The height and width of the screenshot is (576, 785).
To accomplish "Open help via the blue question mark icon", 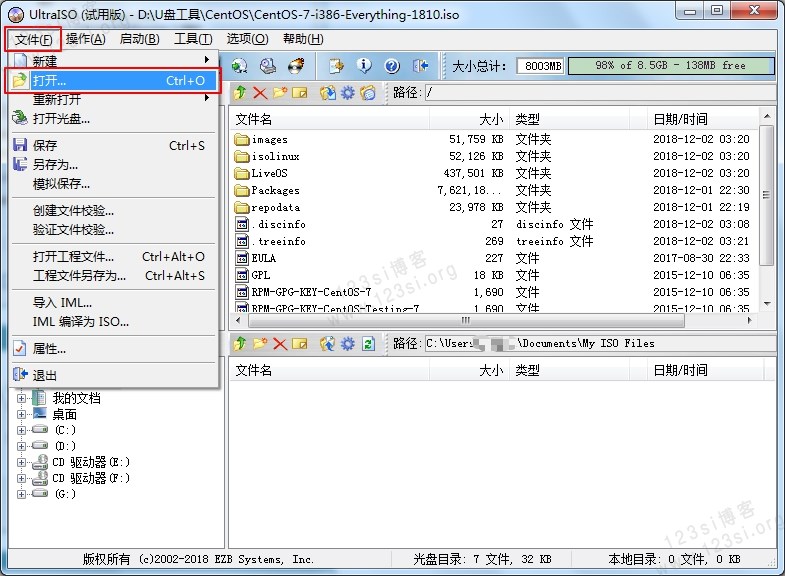I will [392, 66].
